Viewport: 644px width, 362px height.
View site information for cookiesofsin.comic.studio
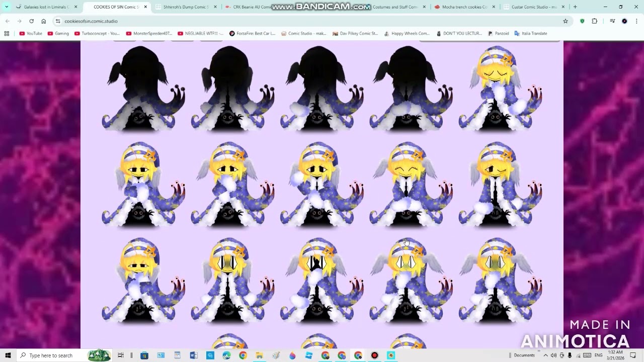click(x=58, y=21)
